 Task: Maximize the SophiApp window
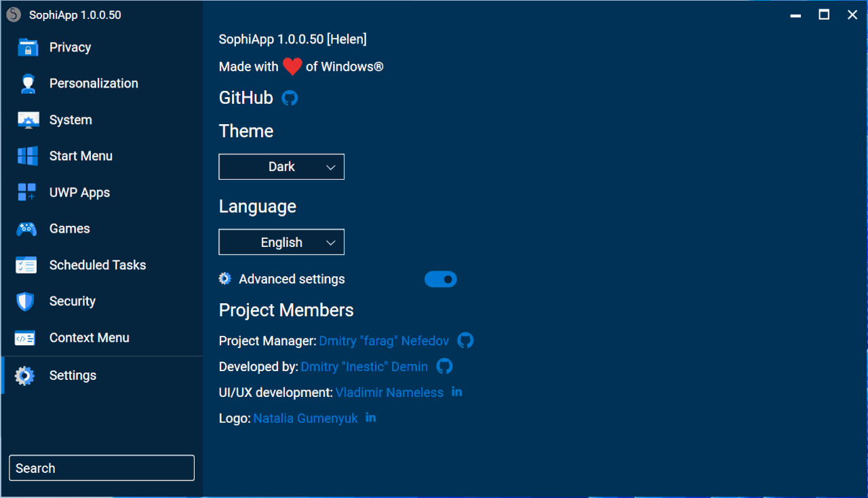tap(824, 15)
